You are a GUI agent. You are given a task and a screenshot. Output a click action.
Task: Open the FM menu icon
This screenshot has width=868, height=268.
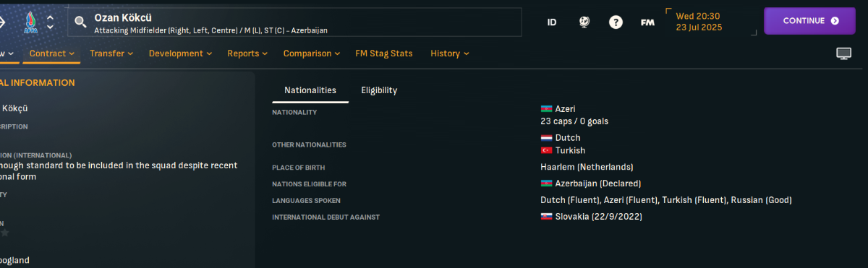coord(647,22)
